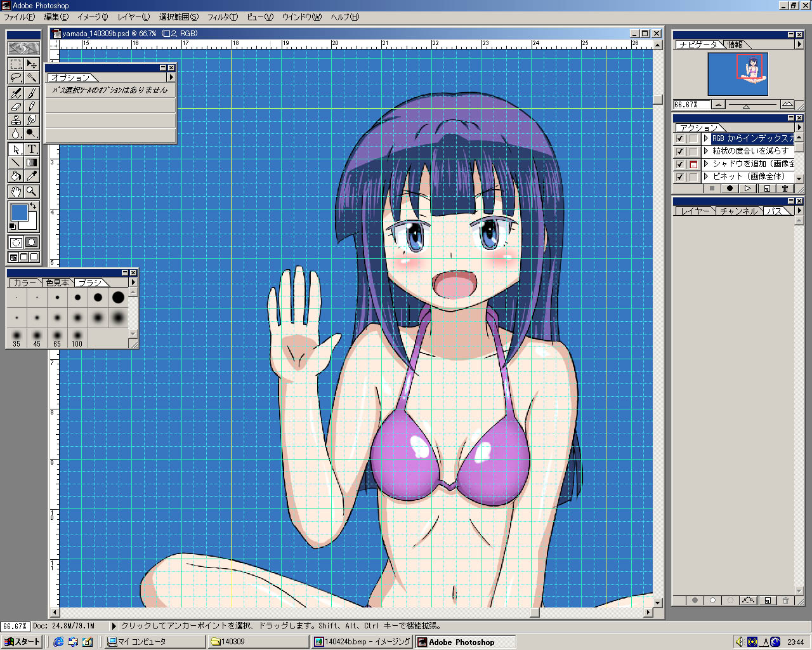
Task: Open the Navigator panel menu arrow
Action: [x=799, y=44]
